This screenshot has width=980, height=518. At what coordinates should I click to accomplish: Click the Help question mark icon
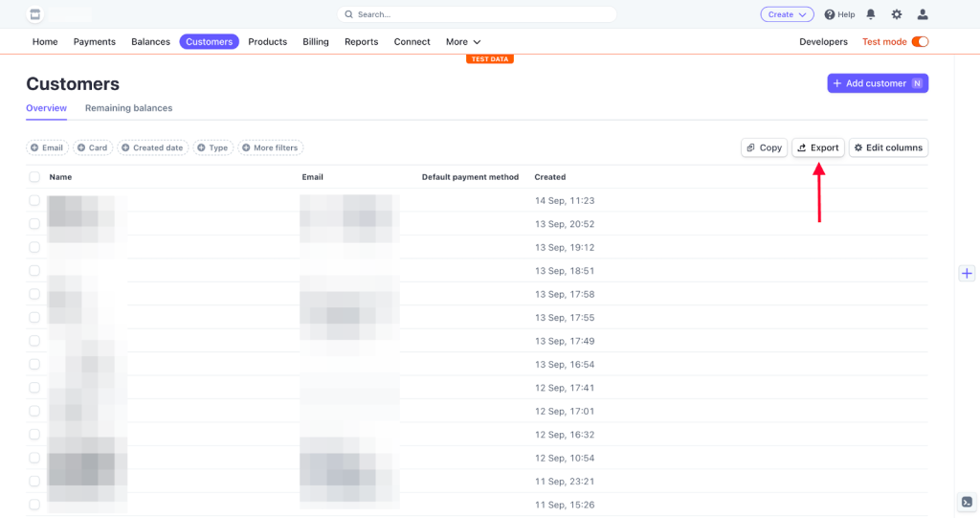click(x=830, y=14)
